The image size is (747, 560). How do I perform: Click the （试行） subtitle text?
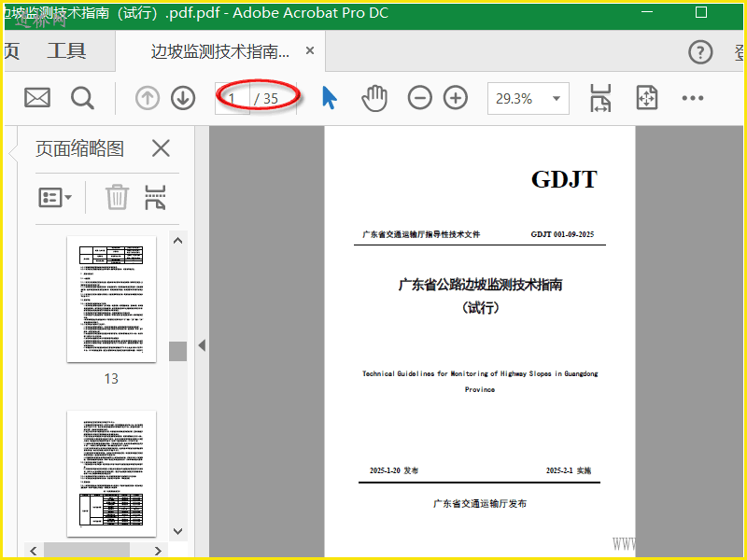pos(480,308)
